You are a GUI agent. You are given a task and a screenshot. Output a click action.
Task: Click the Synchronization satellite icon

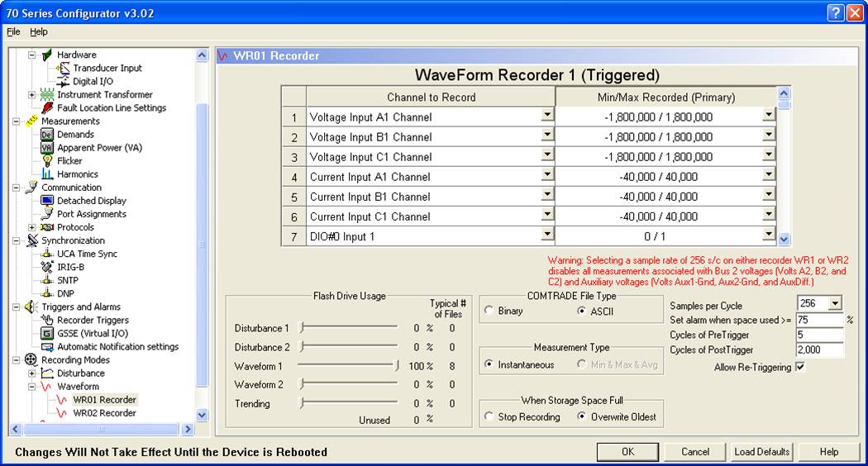[32, 240]
